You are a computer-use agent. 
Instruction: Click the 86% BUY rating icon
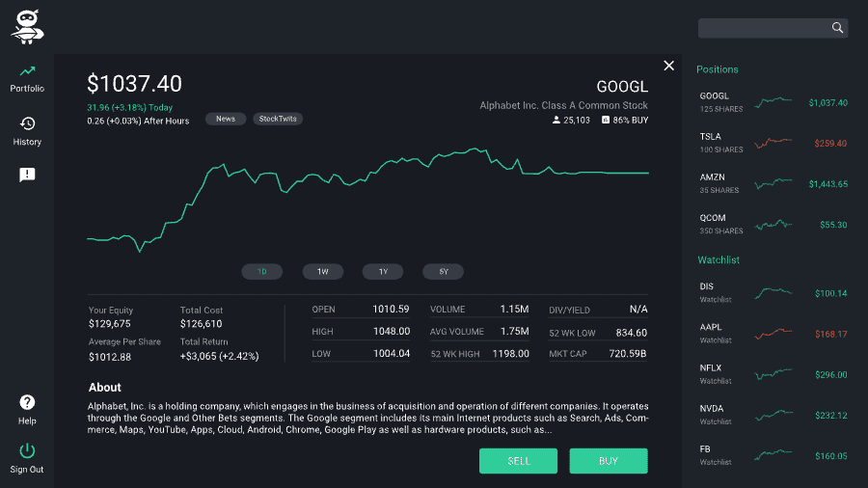[606, 120]
